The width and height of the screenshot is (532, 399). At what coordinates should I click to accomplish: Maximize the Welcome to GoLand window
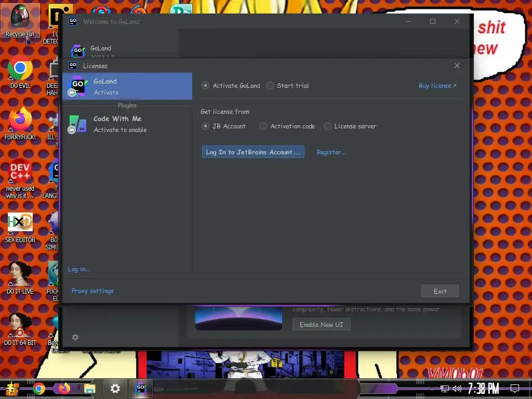coord(433,21)
